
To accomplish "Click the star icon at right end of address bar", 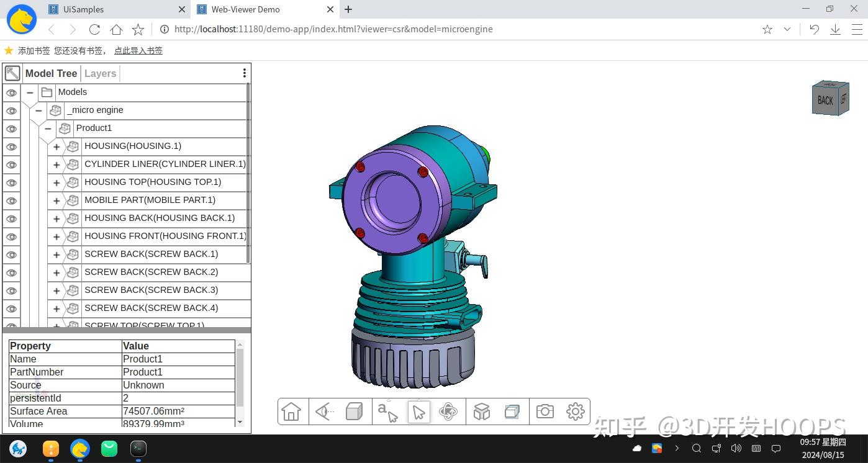I will [767, 29].
